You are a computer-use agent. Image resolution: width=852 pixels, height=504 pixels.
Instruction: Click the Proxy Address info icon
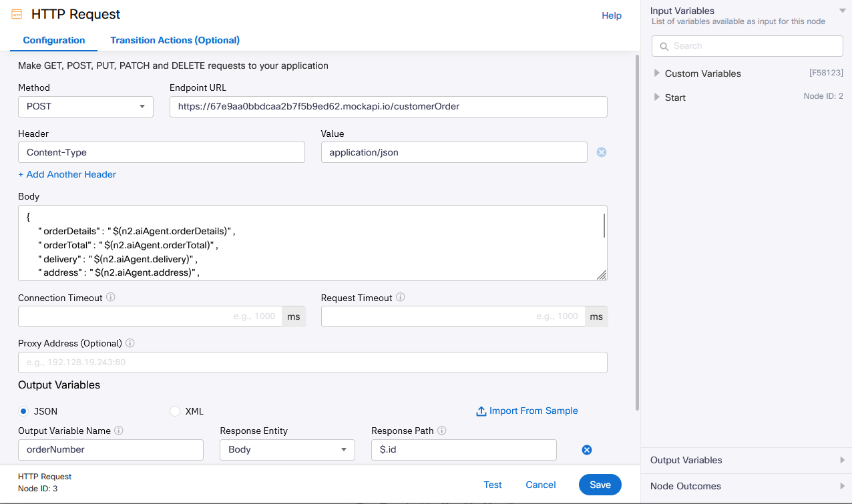pyautogui.click(x=130, y=343)
